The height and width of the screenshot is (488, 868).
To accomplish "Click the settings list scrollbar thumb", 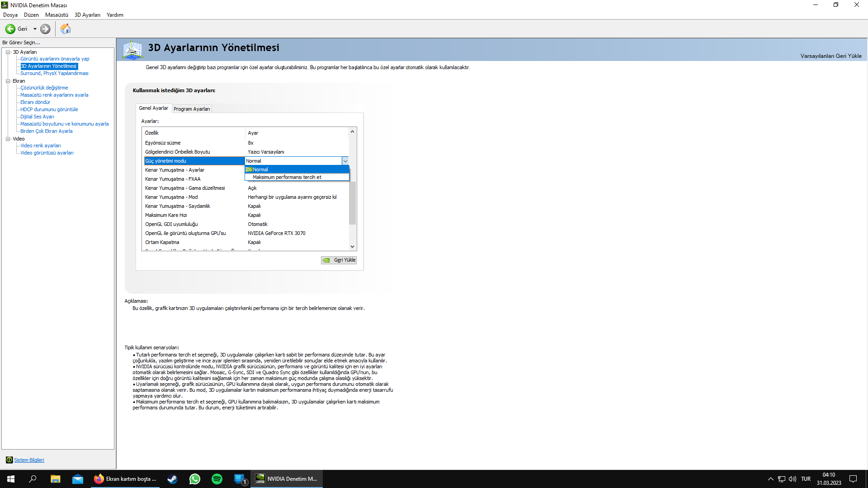I will tap(353, 202).
